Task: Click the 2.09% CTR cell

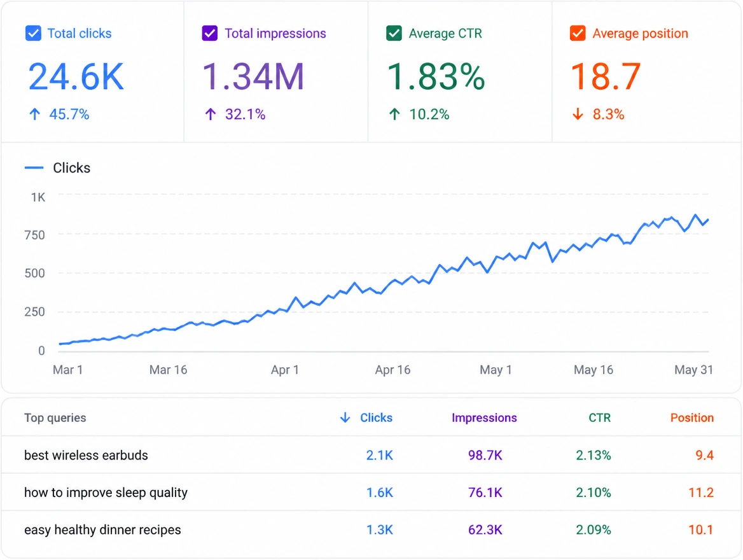Action: (x=594, y=529)
